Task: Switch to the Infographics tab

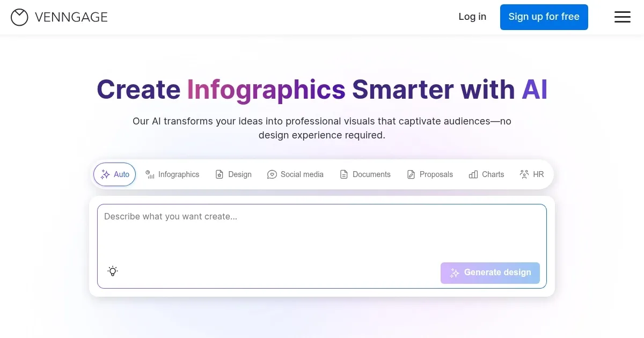Action: coord(173,174)
